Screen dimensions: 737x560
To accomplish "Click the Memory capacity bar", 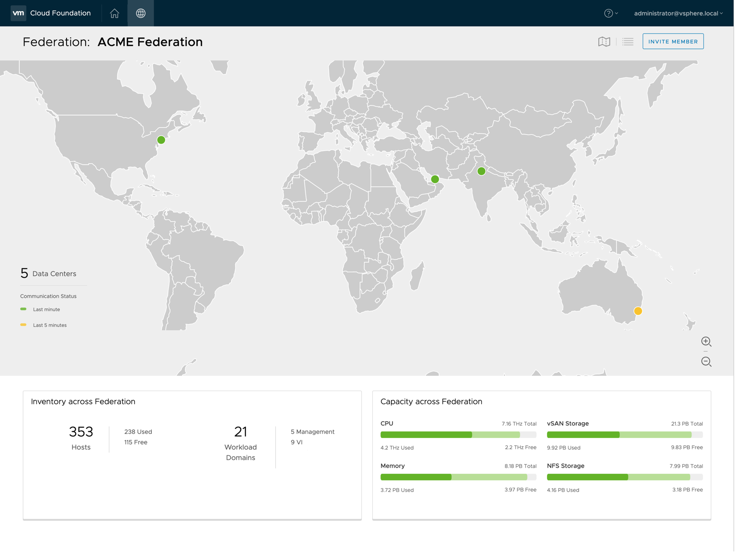I will [x=458, y=477].
